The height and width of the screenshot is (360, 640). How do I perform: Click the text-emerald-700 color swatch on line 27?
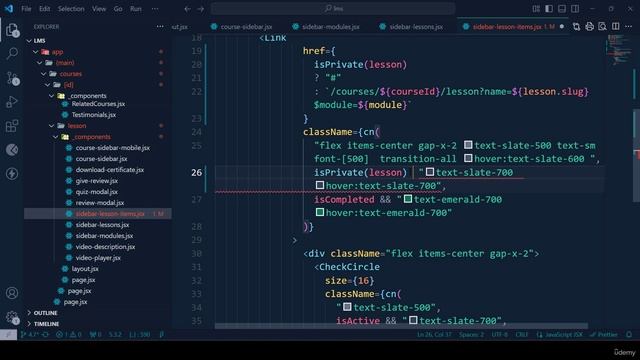(408, 199)
